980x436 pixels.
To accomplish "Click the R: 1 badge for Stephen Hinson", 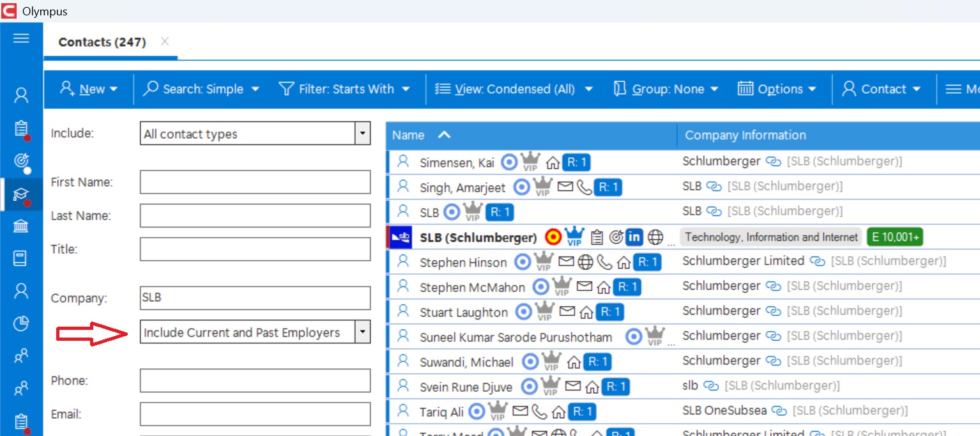I will 648,262.
